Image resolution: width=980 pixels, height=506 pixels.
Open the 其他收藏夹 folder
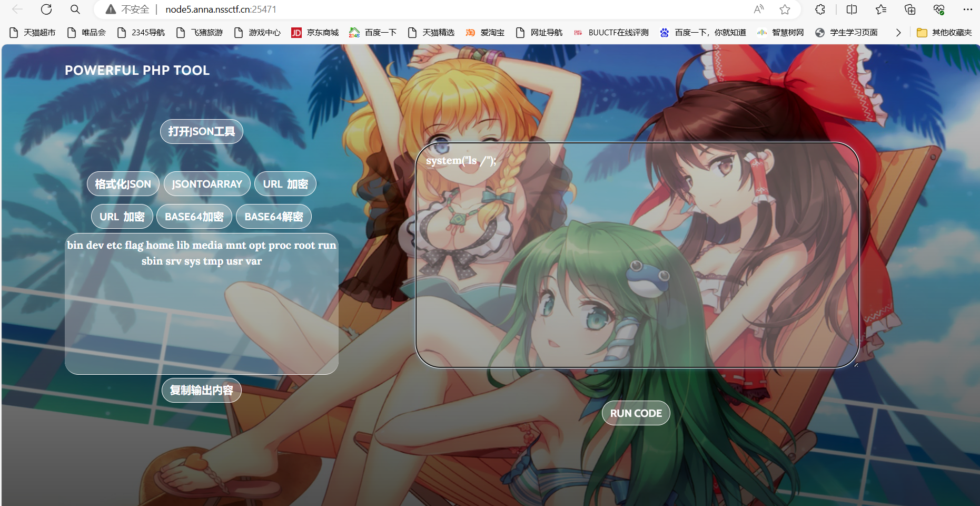(945, 33)
